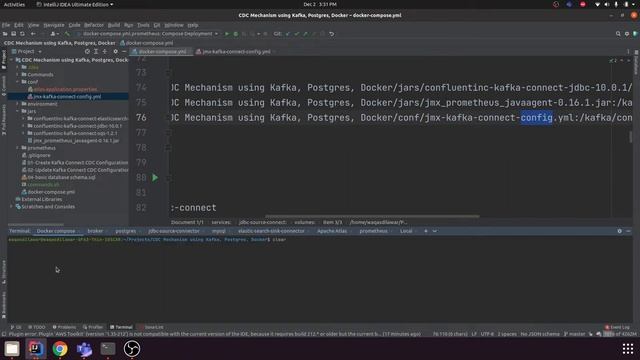
Task: Open IntelliJ IDEA from the dock
Action: coord(36,349)
